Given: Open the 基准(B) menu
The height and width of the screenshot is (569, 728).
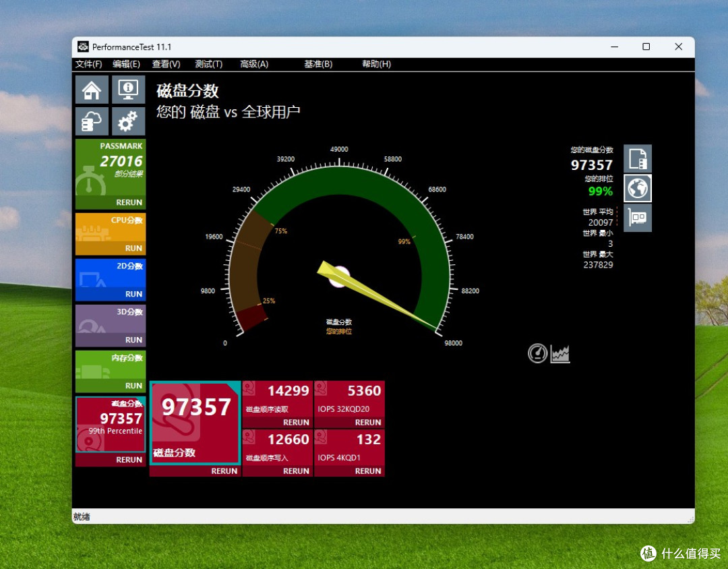Looking at the screenshot, I should coord(318,64).
